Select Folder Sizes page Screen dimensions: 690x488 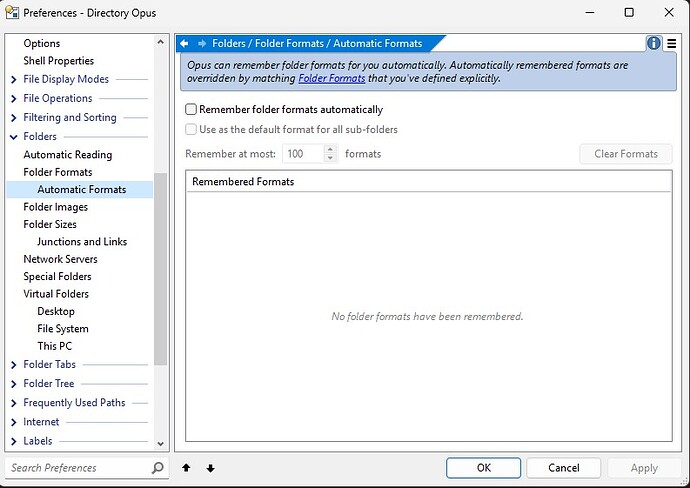point(50,224)
